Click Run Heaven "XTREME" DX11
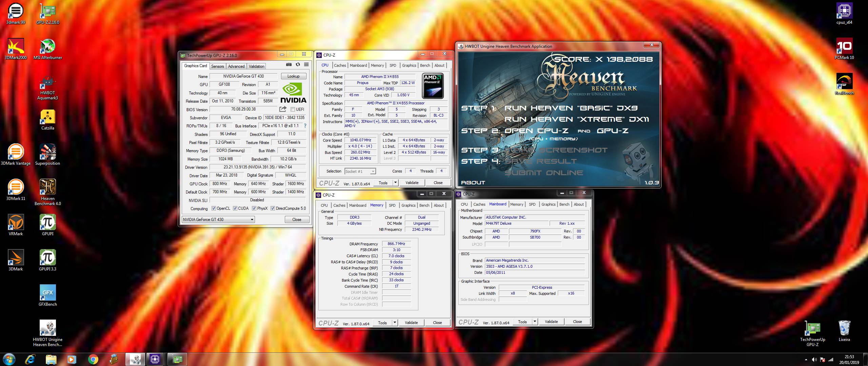The image size is (868, 366). coord(577,119)
